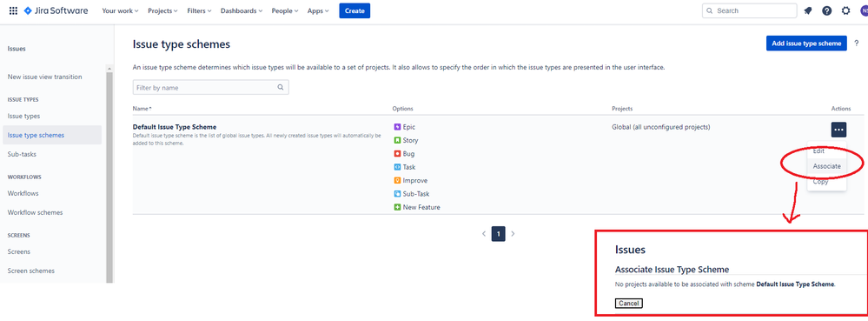Click the Create button
The height and width of the screenshot is (321, 868).
pyautogui.click(x=354, y=10)
